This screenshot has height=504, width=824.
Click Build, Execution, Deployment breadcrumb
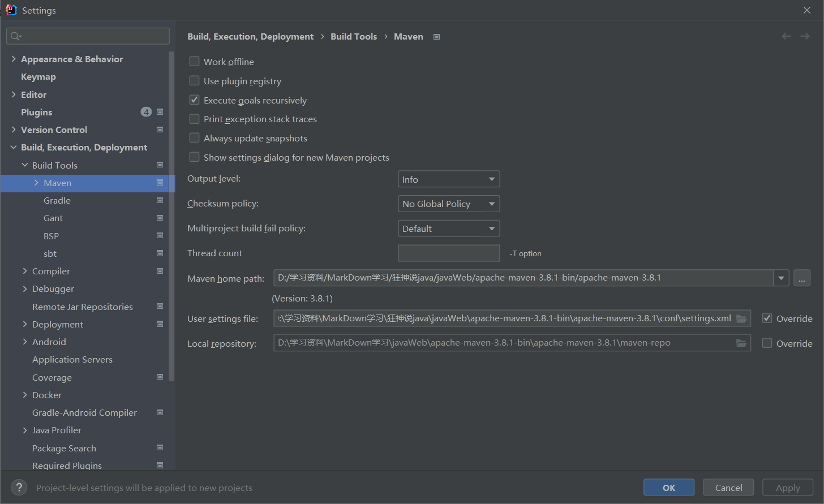point(250,36)
